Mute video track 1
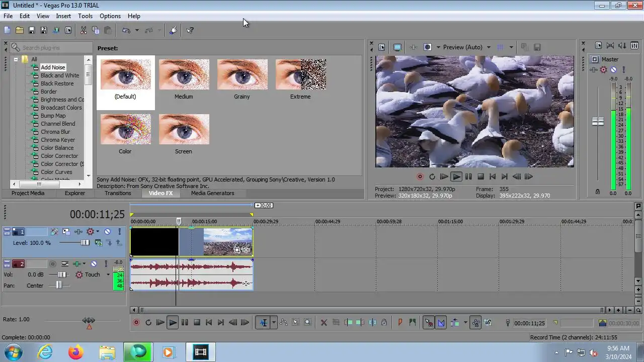The width and height of the screenshot is (644, 362). (107, 232)
